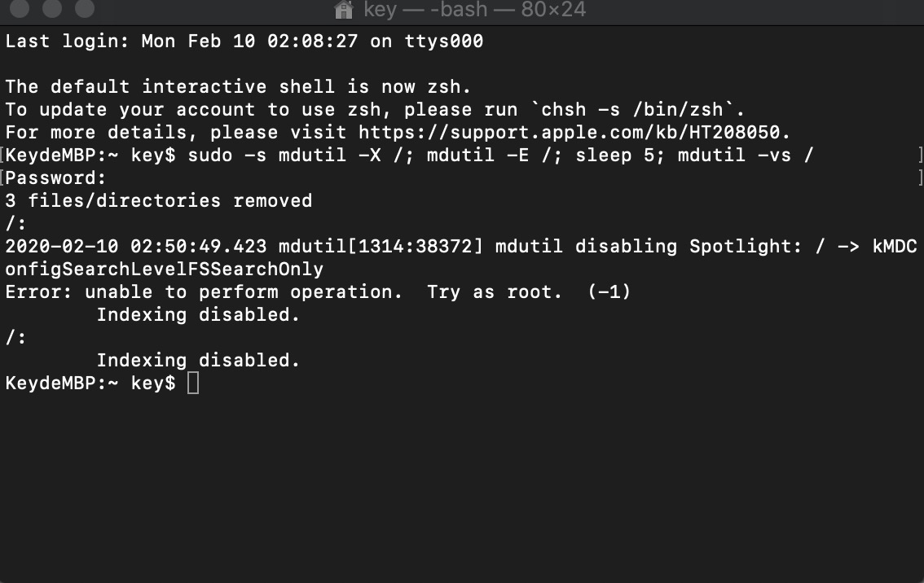Click the left bracket mark beside Password line

2,178
